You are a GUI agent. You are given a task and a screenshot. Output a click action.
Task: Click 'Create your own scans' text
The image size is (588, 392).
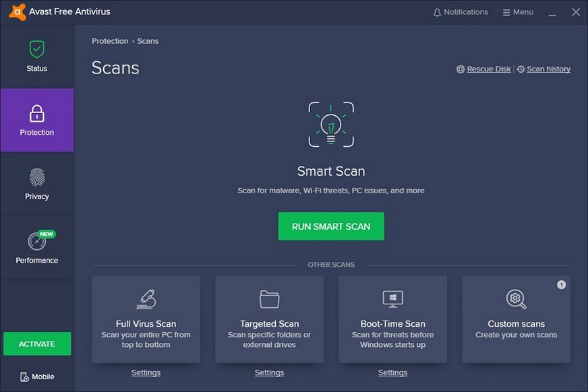(516, 335)
